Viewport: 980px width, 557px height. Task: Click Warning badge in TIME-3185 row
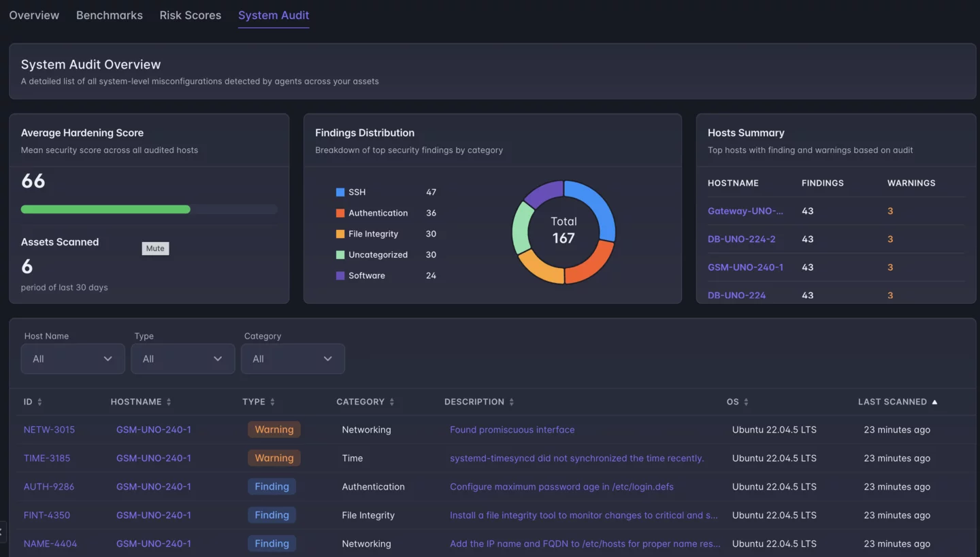[x=274, y=458]
